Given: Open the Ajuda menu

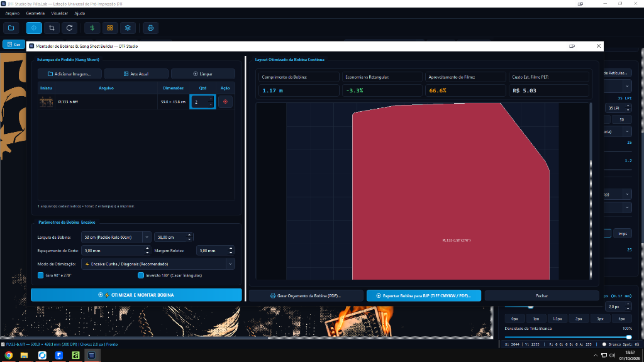Looking at the screenshot, I should [x=80, y=14].
